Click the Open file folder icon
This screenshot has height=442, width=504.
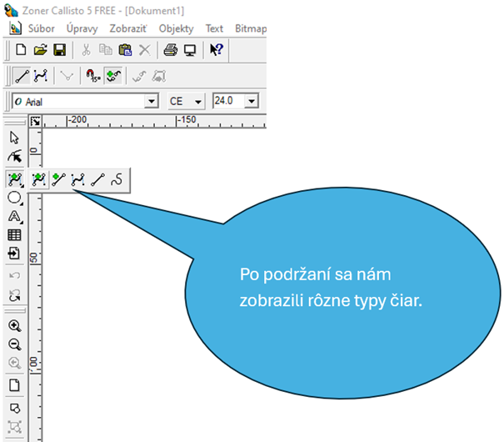(40, 50)
